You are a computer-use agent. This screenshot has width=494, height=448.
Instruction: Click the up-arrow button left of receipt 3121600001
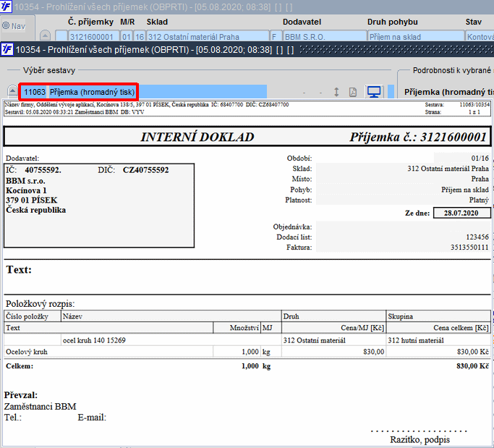45,36
